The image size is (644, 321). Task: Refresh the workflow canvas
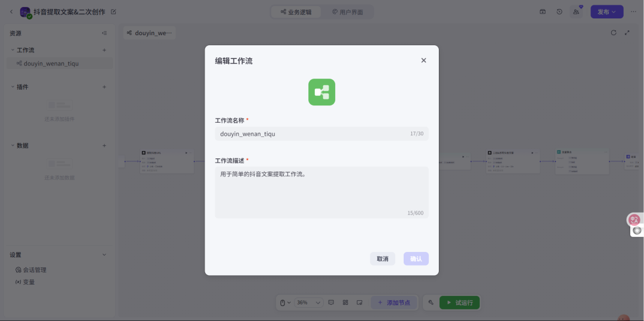point(614,33)
